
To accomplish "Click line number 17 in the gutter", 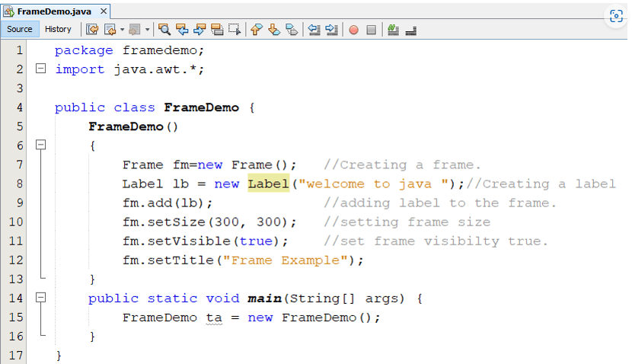I will click(x=16, y=356).
